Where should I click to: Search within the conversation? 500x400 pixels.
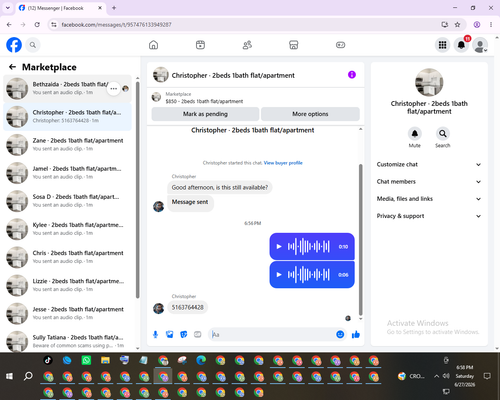pos(442,134)
